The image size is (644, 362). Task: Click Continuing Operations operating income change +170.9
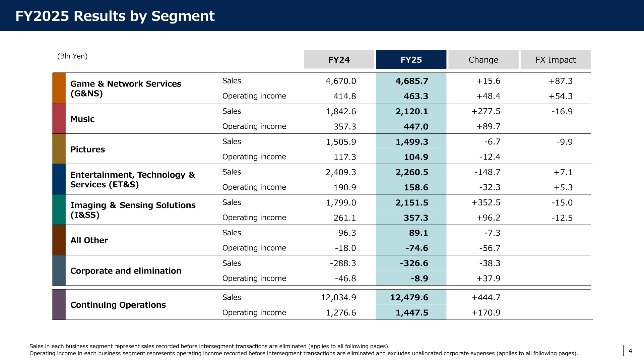486,313
